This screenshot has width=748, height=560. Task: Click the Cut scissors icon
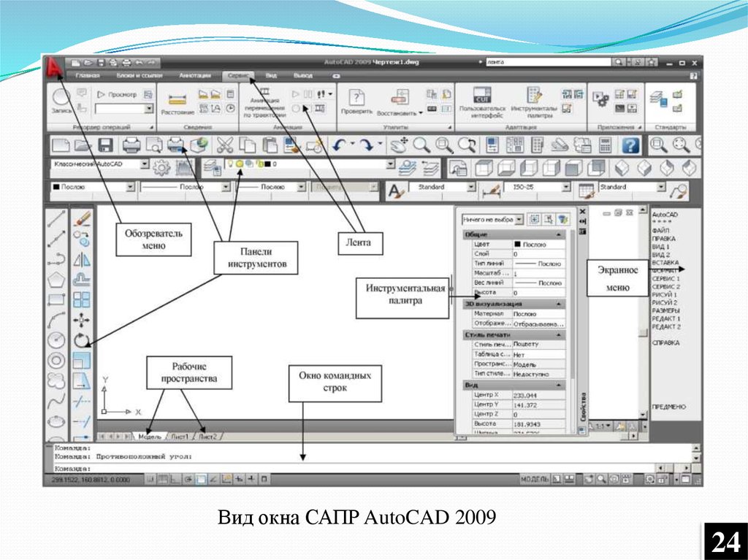(x=224, y=145)
